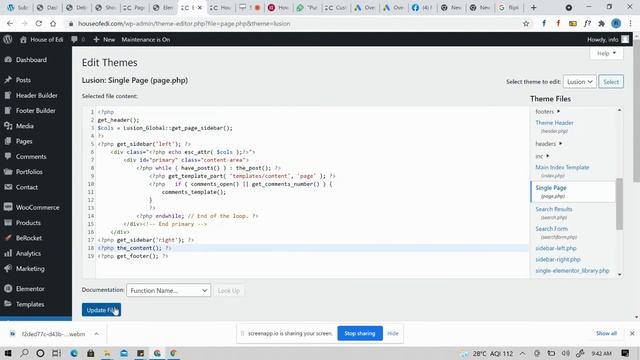Screen dimensions: 640x360
Task: Click the theme files list scrollbar
Action: [x=619, y=204]
